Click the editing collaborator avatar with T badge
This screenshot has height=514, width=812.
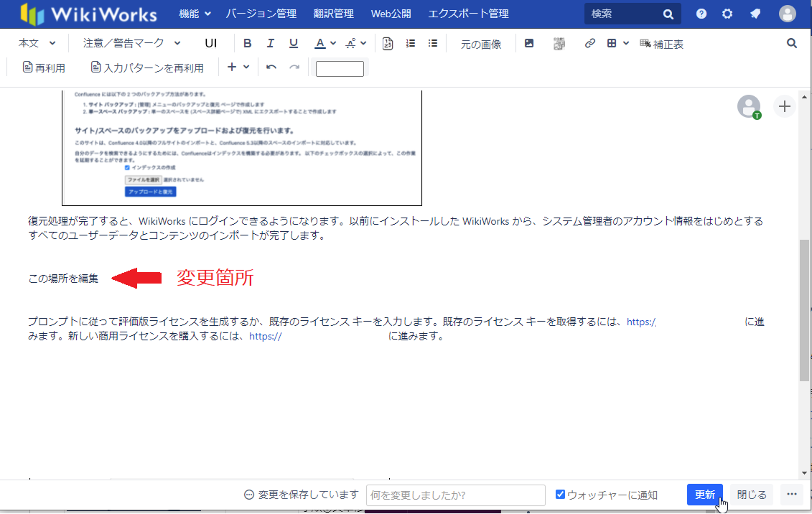(x=749, y=107)
